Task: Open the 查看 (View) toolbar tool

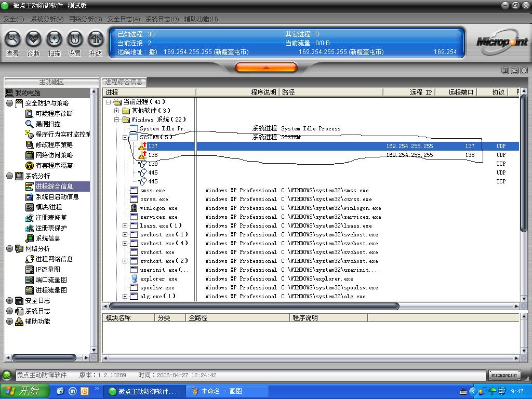Action: (12, 43)
